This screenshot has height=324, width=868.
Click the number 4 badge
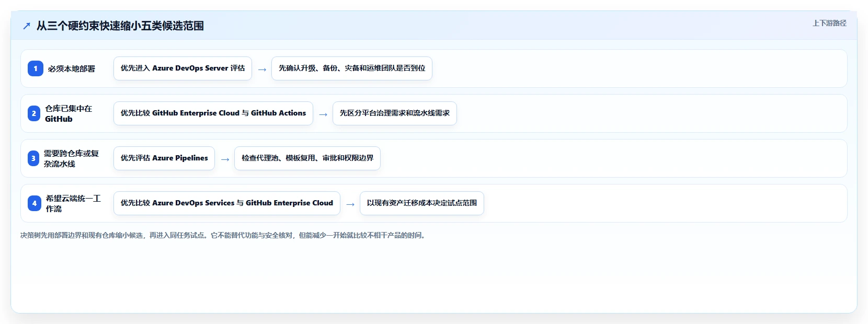(x=35, y=203)
